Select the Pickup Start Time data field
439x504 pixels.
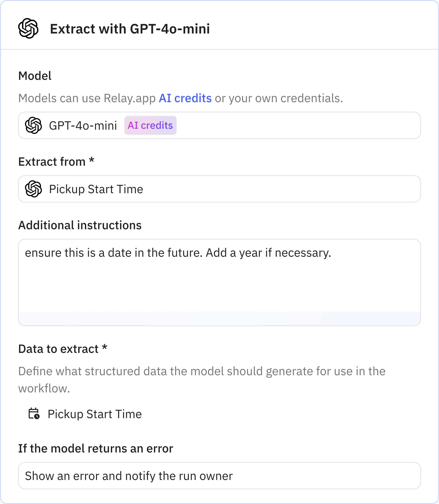(x=95, y=414)
